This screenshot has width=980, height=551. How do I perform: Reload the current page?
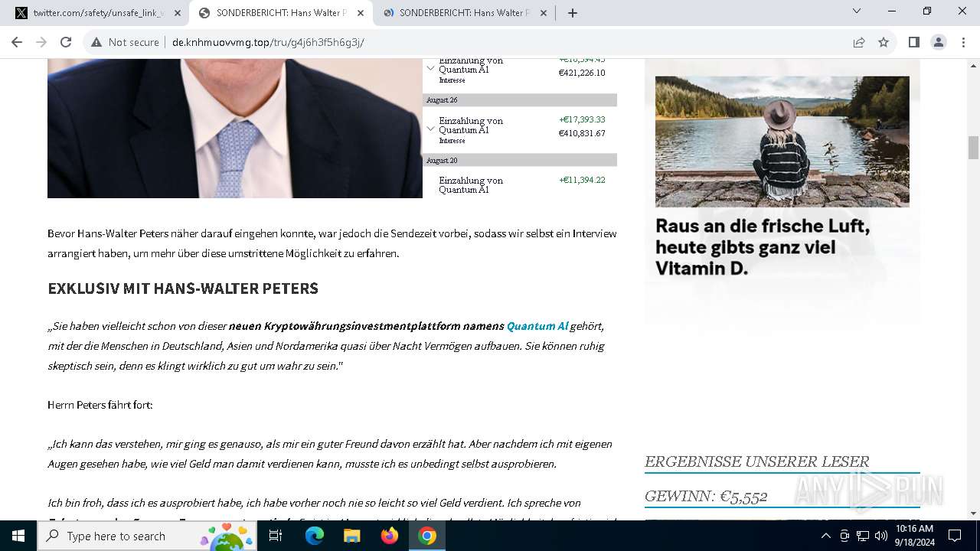[66, 42]
